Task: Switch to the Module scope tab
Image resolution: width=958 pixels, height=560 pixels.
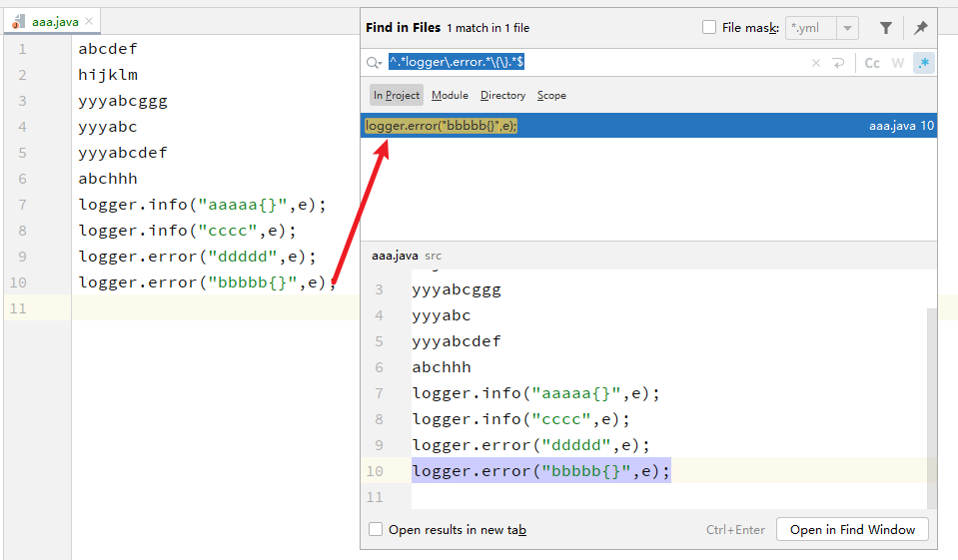Action: pos(450,95)
